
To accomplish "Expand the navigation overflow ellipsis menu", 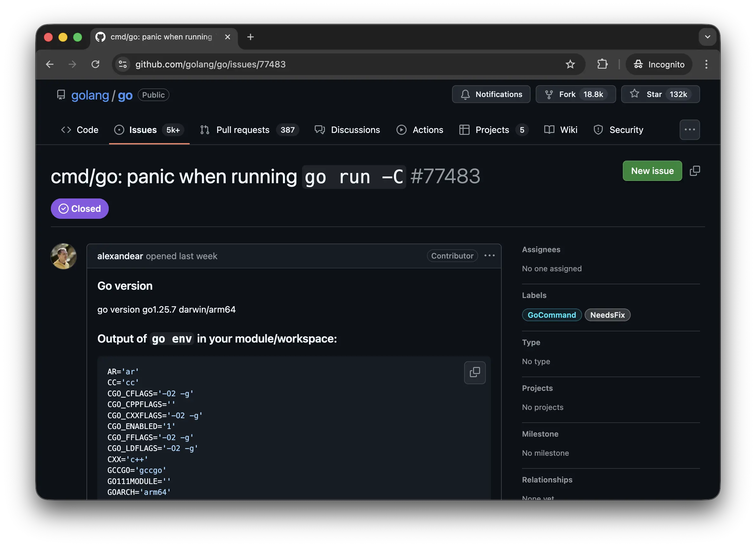I will click(690, 130).
